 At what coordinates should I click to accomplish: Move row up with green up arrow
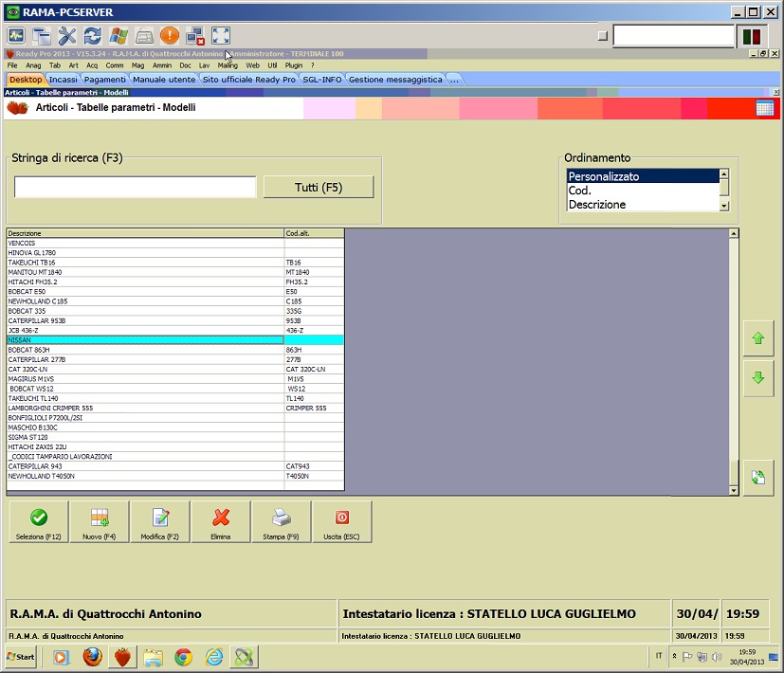pos(758,338)
